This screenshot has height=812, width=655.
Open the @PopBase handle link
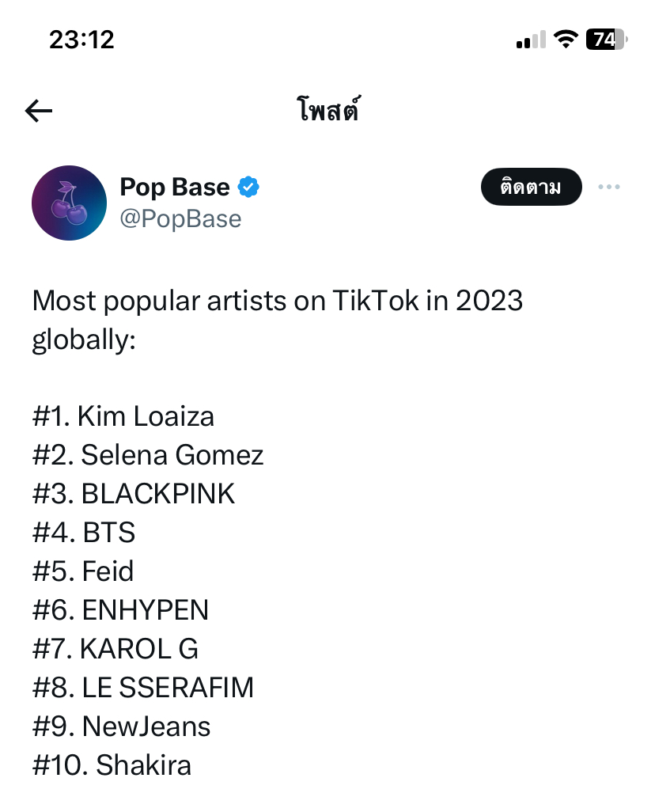180,219
